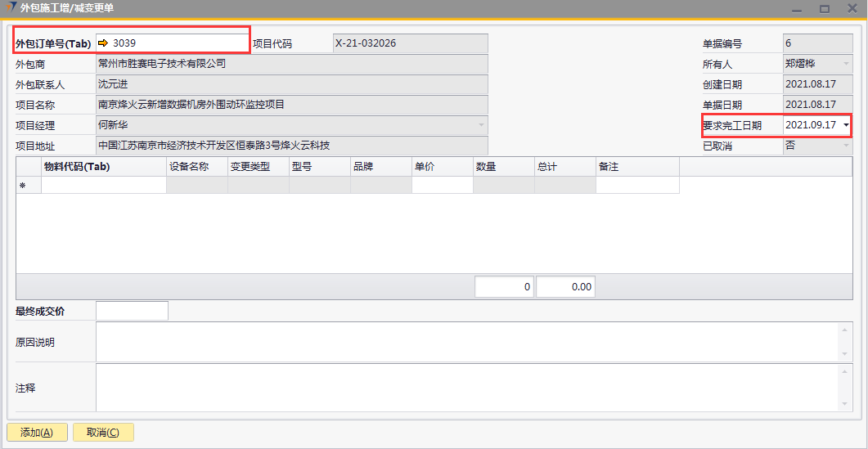
Task: Click inside the 原因说明 text area
Action: pos(466,342)
